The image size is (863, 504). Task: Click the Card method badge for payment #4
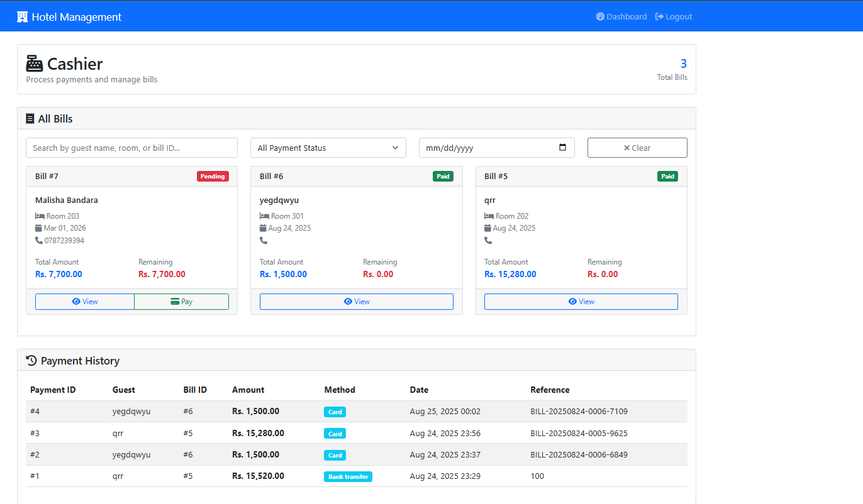(x=335, y=412)
